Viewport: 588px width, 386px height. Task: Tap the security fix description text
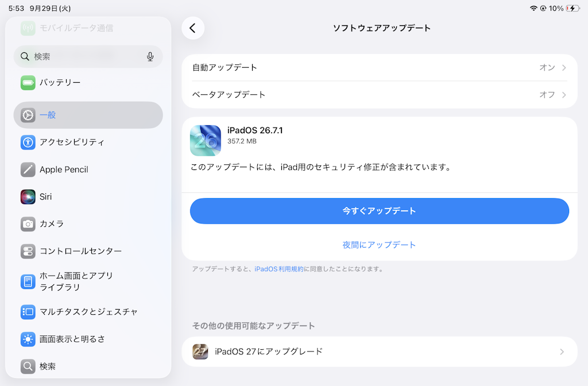coord(321,167)
